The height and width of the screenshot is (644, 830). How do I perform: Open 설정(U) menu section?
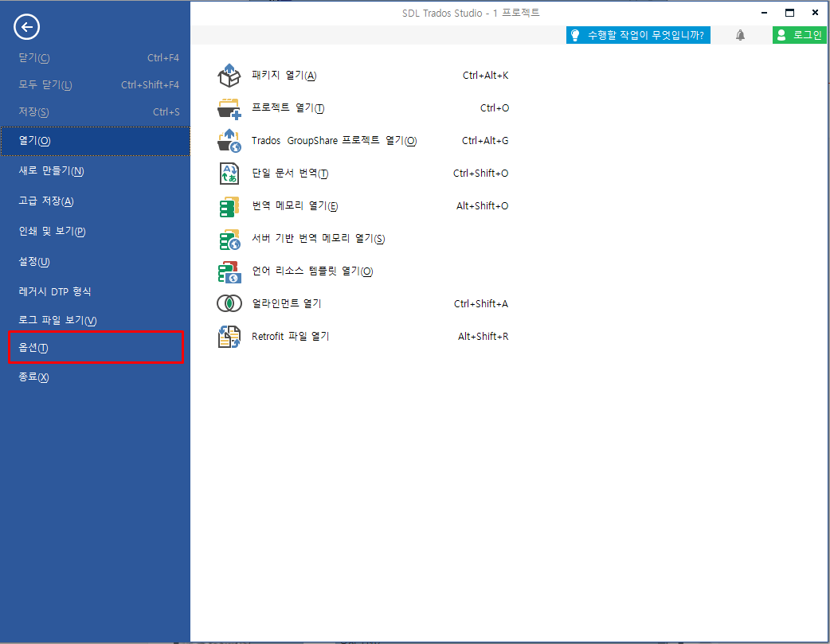(x=96, y=261)
